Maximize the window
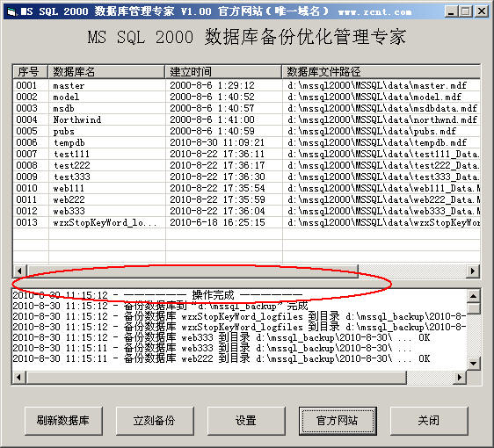494x448 pixels. pos(466,11)
